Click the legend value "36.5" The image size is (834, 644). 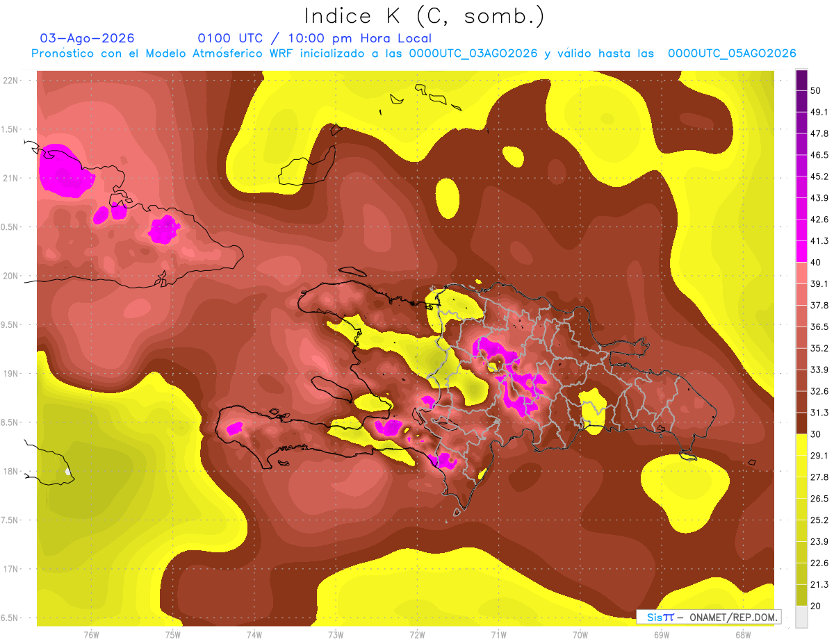[x=819, y=327]
